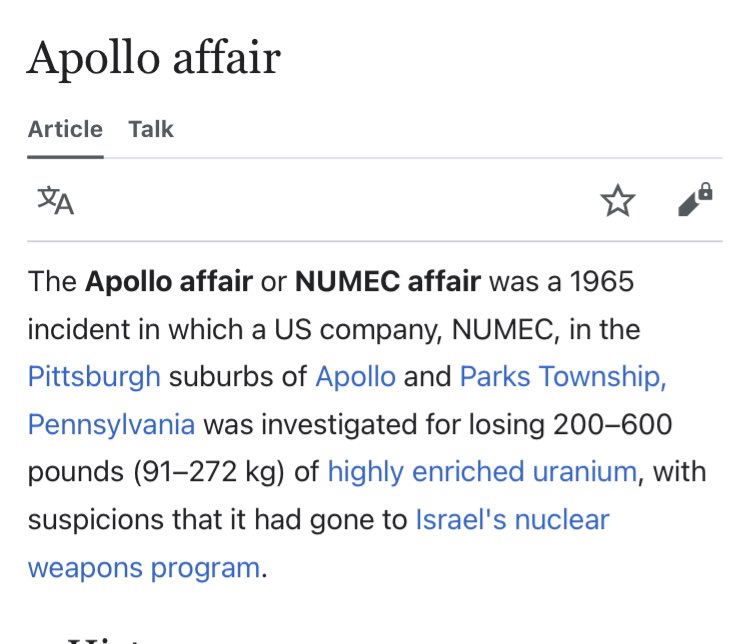
Task: Visit the Parks Township, Pennsylvania link
Action: point(562,377)
